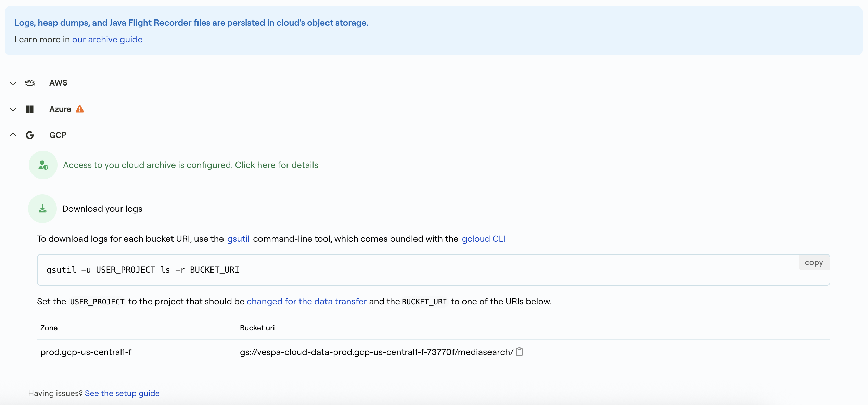868x405 pixels.
Task: Click the warning triangle next to Azure
Action: pyautogui.click(x=79, y=108)
